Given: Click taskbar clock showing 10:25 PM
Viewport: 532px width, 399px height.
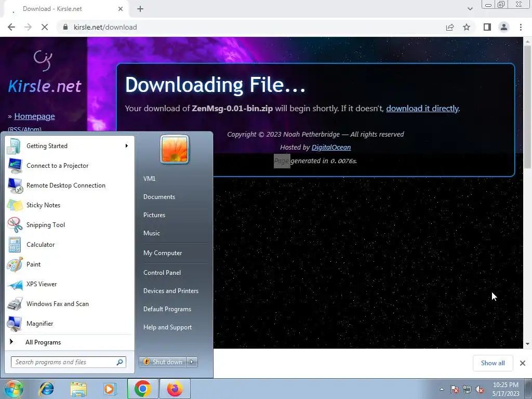Looking at the screenshot, I should [506, 389].
